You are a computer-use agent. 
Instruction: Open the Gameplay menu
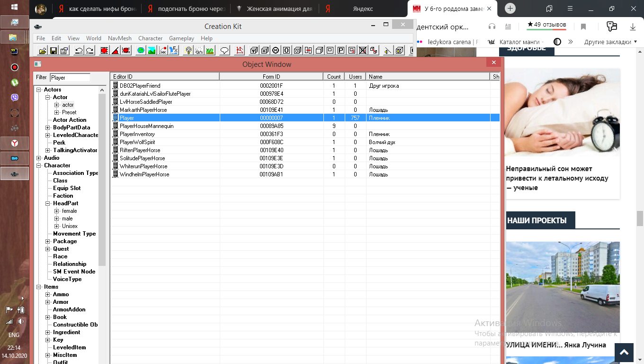(181, 38)
